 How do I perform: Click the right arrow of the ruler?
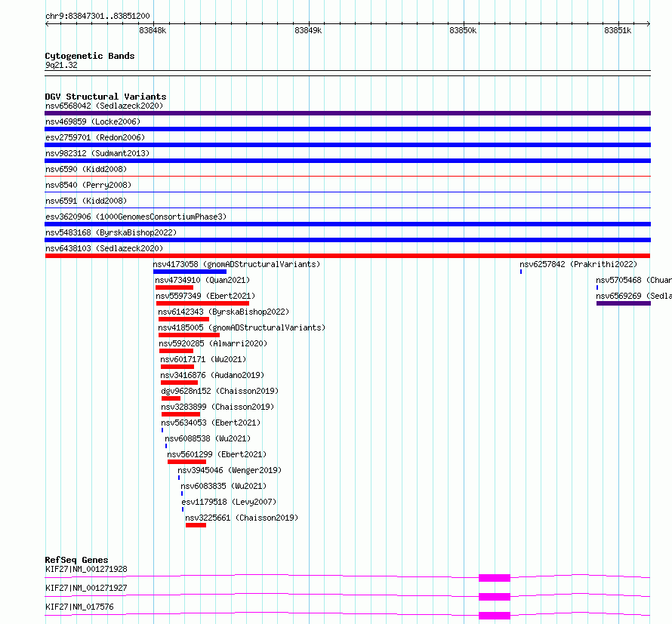coord(649,23)
